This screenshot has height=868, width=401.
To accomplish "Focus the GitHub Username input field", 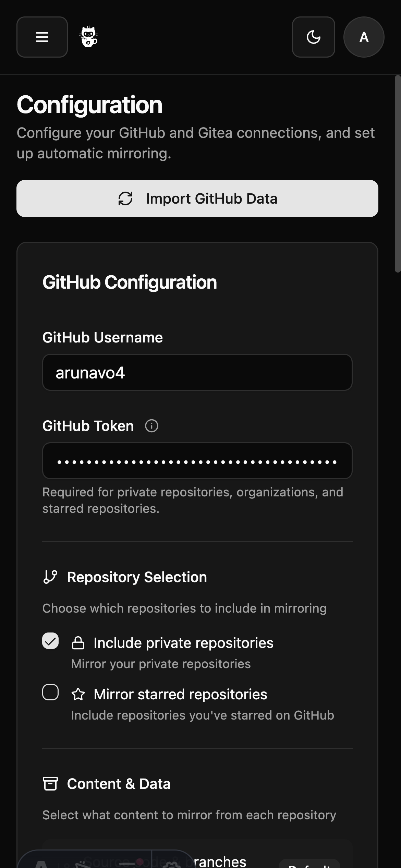I will (197, 372).
